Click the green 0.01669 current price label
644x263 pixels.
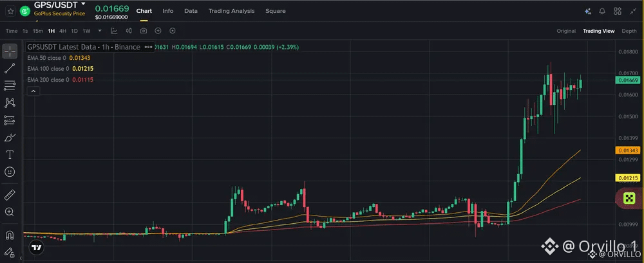629,80
